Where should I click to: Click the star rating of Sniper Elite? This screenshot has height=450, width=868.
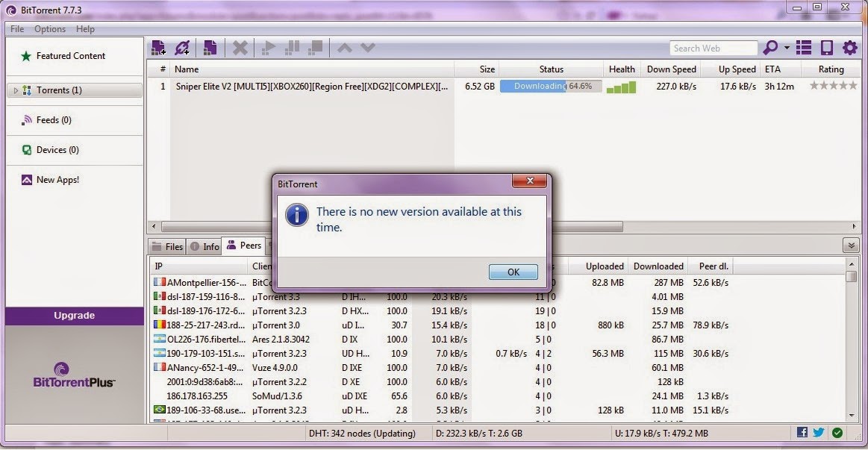point(833,86)
